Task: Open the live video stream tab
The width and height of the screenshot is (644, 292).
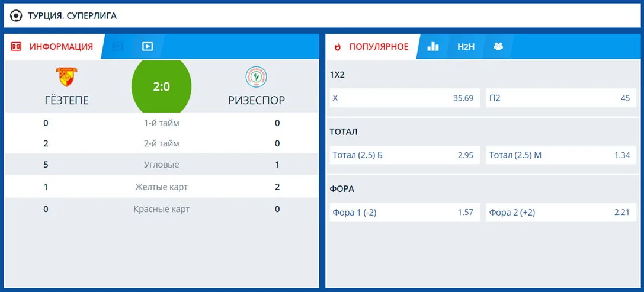Action: [x=148, y=46]
